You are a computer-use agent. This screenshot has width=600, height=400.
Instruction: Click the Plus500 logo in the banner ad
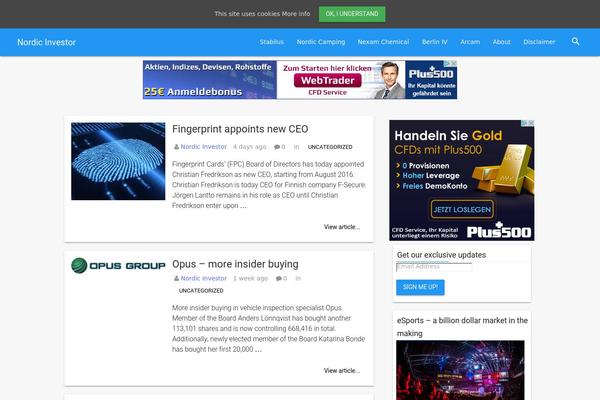point(431,73)
